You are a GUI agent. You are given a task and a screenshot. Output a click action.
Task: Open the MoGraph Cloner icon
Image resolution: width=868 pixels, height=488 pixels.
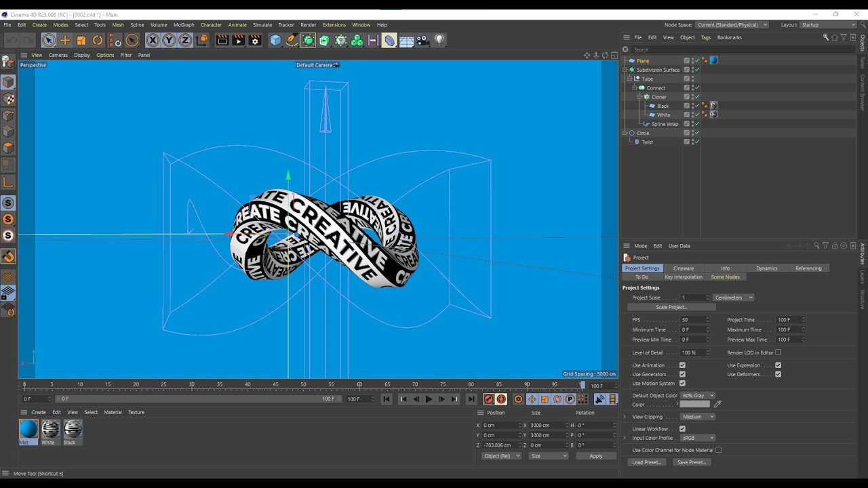(341, 41)
